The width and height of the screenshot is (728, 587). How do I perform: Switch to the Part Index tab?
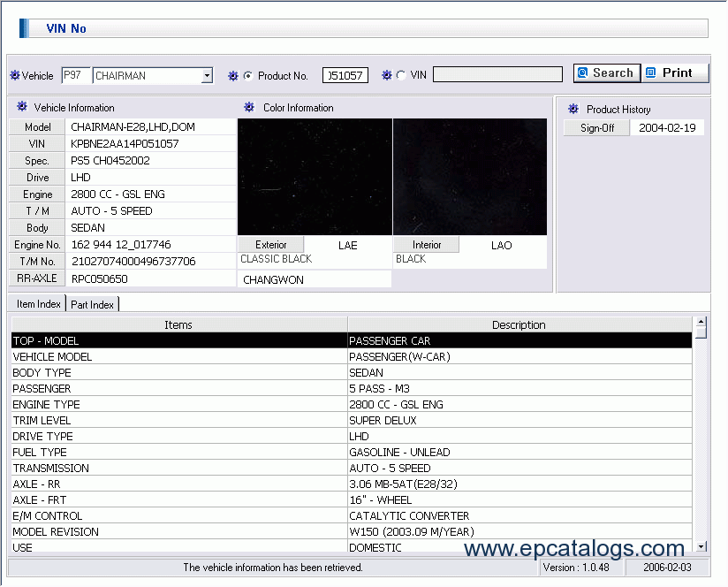pyautogui.click(x=93, y=305)
